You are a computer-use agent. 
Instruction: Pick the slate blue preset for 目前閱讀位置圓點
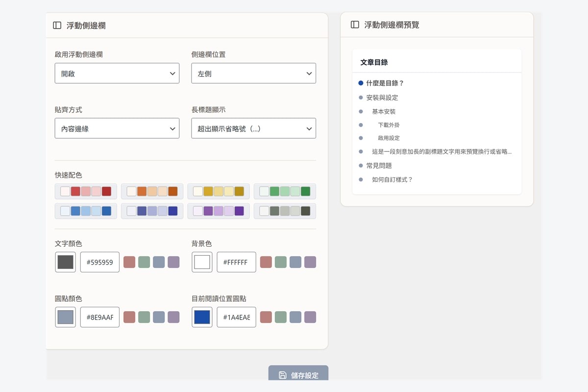point(295,317)
